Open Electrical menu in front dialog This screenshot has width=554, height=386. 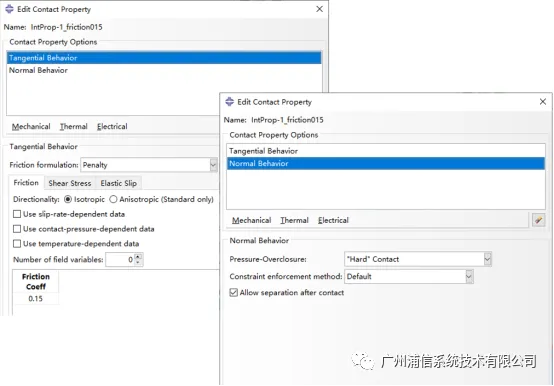tap(333, 220)
